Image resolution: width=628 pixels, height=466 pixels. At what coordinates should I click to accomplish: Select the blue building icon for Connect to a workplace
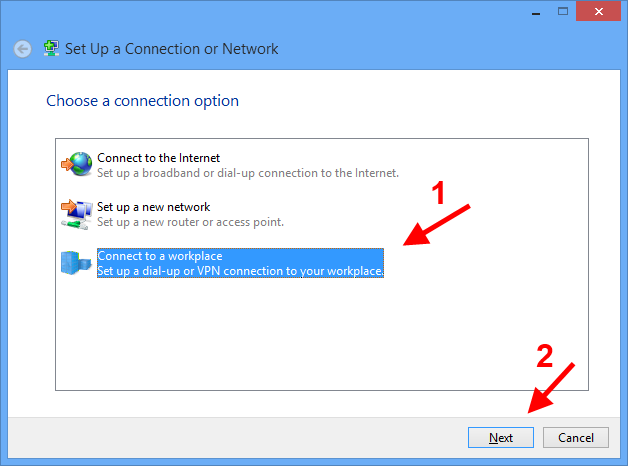coord(76,263)
